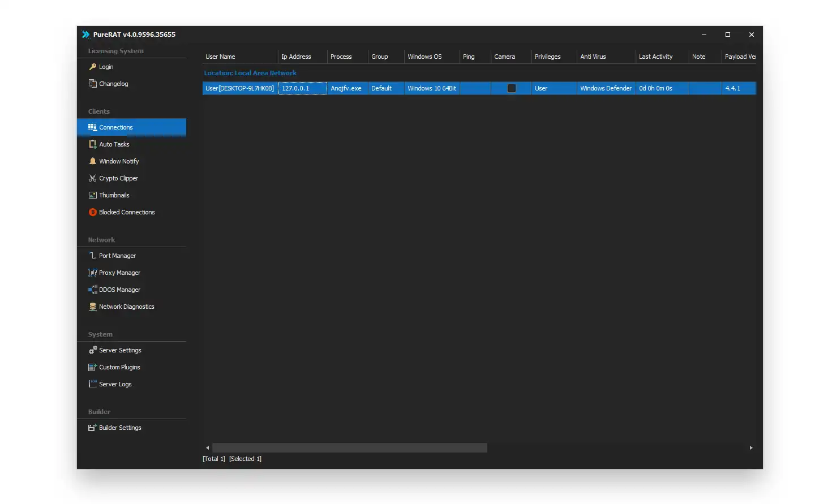Select Auto Tasks in the Clients section
This screenshot has height=504, width=828.
114,144
